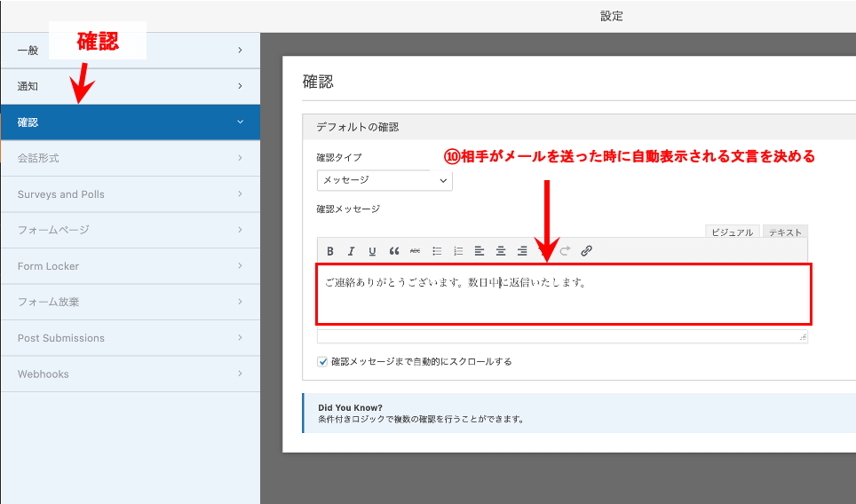This screenshot has height=504, width=856.
Task: Open the Surveys and Polls menu
Action: (x=131, y=194)
